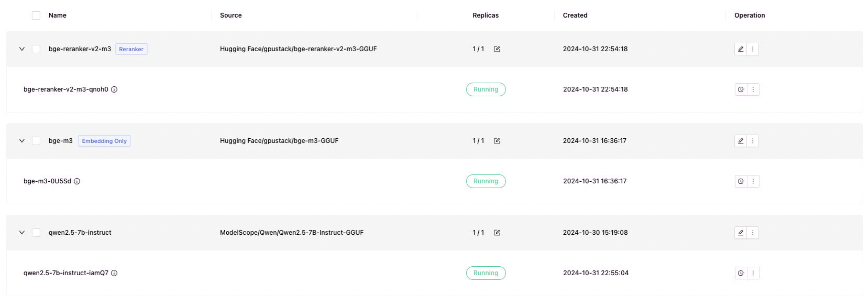Screen dimensions: 868x300
Task: Select the bge-m3 model checkbox
Action: [x=36, y=141]
